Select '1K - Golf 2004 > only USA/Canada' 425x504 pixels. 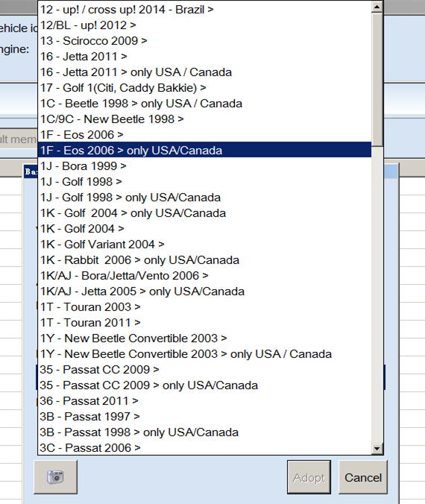204,213
